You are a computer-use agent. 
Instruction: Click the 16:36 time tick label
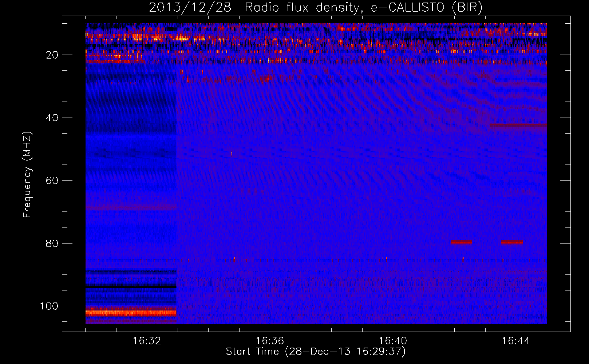(x=270, y=341)
